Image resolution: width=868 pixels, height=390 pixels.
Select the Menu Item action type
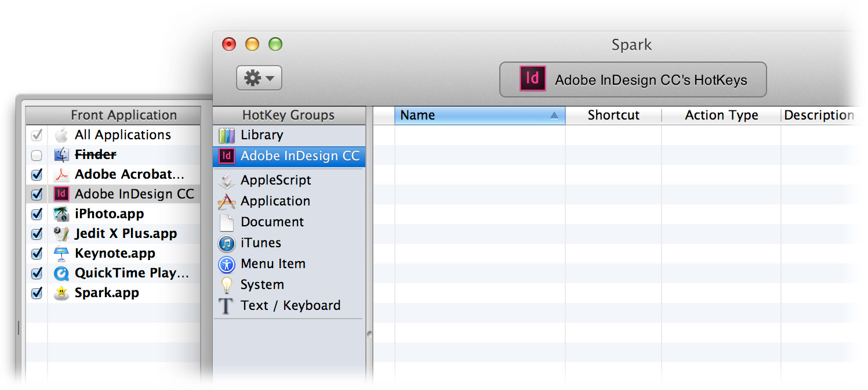[x=273, y=264]
